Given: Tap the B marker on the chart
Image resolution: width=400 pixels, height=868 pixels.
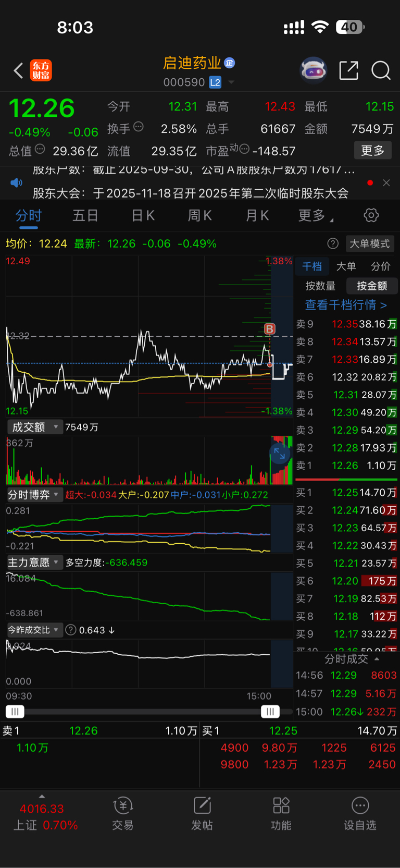Looking at the screenshot, I should tap(269, 329).
